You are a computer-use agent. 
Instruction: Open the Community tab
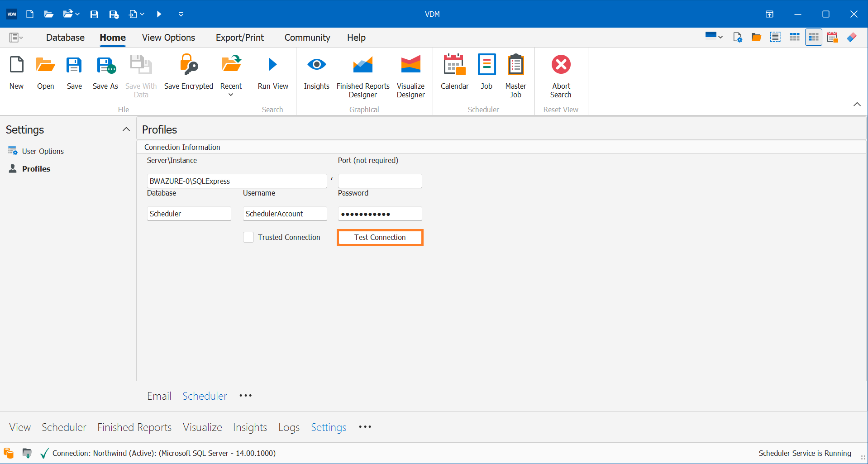pyautogui.click(x=307, y=38)
